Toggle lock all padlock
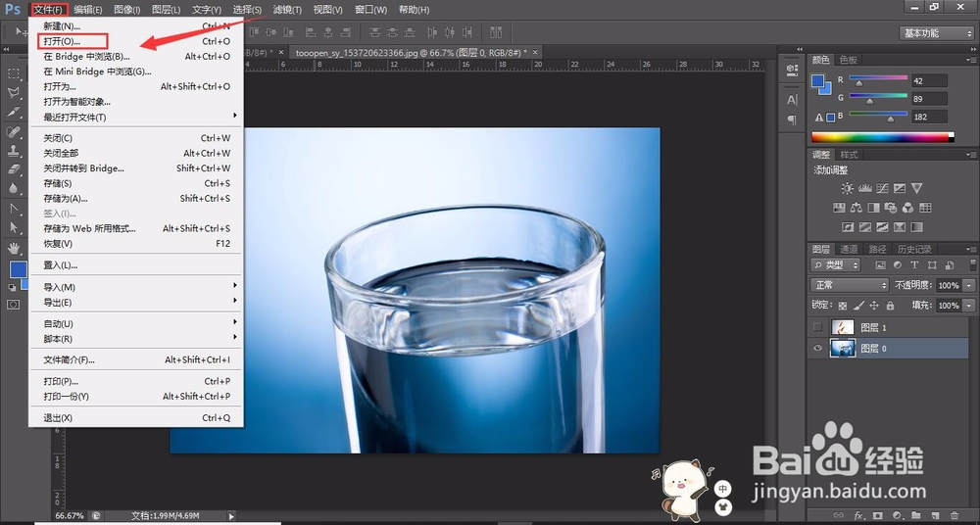 (890, 306)
